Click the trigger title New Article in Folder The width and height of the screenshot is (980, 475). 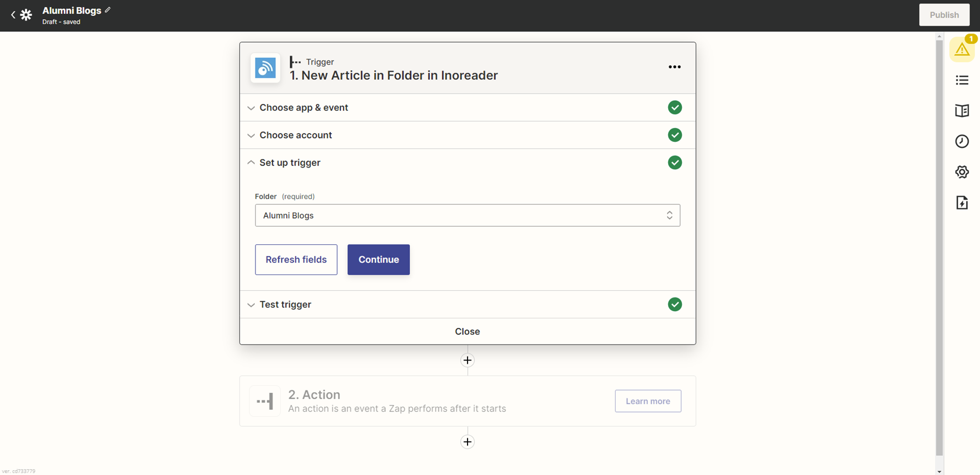coord(394,75)
